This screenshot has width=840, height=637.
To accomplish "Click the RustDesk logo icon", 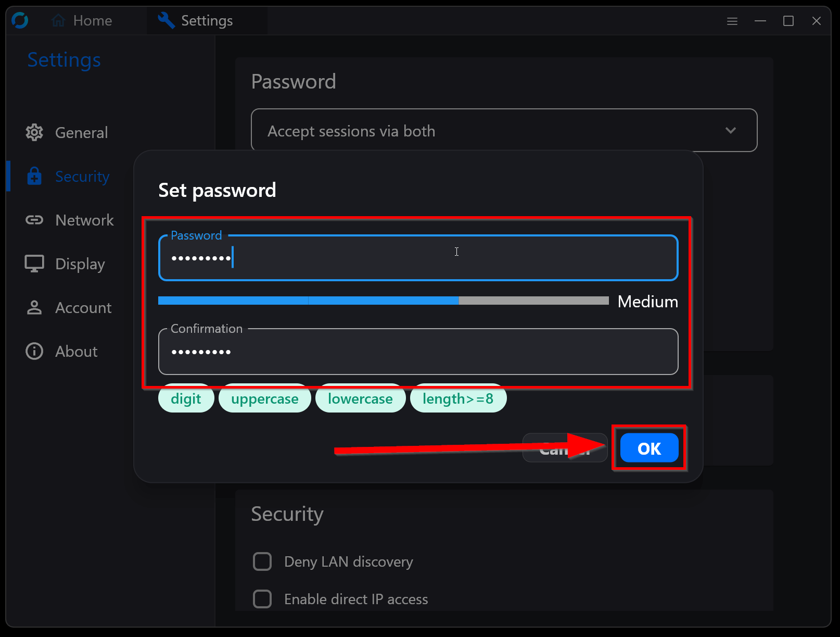I will (x=20, y=21).
